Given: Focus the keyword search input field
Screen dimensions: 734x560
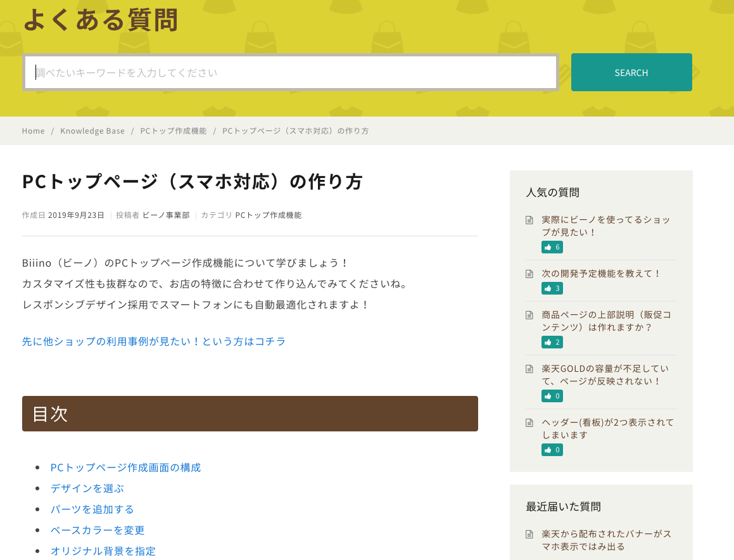Looking at the screenshot, I should tap(290, 72).
